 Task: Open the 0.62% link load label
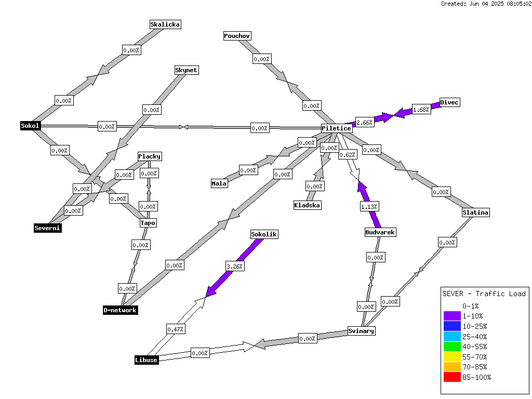[348, 155]
